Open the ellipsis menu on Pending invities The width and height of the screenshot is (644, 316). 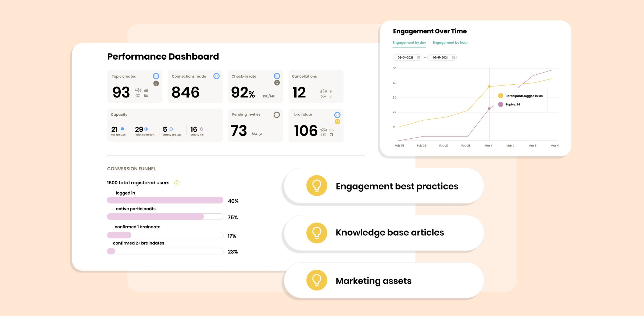[277, 114]
